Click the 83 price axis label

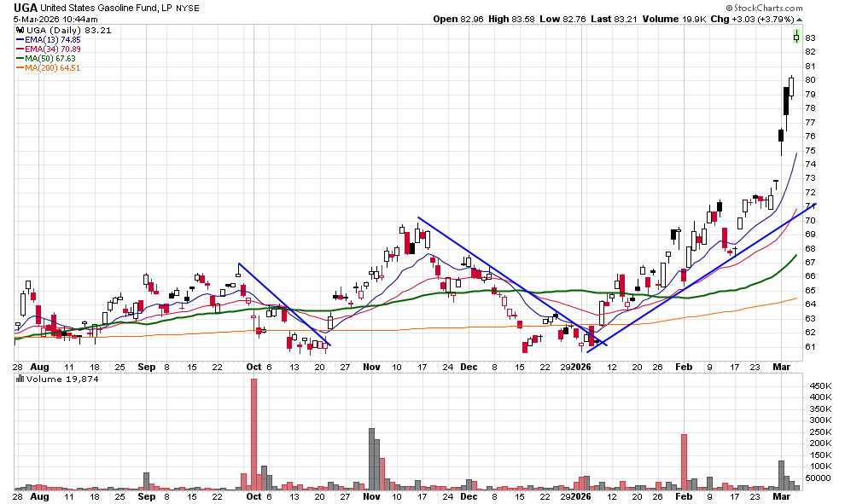pos(810,38)
